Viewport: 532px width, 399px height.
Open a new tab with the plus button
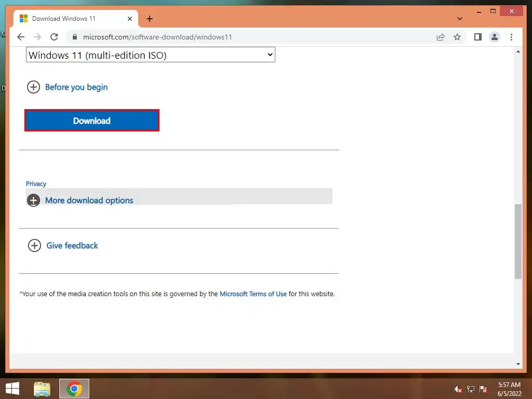tap(150, 19)
